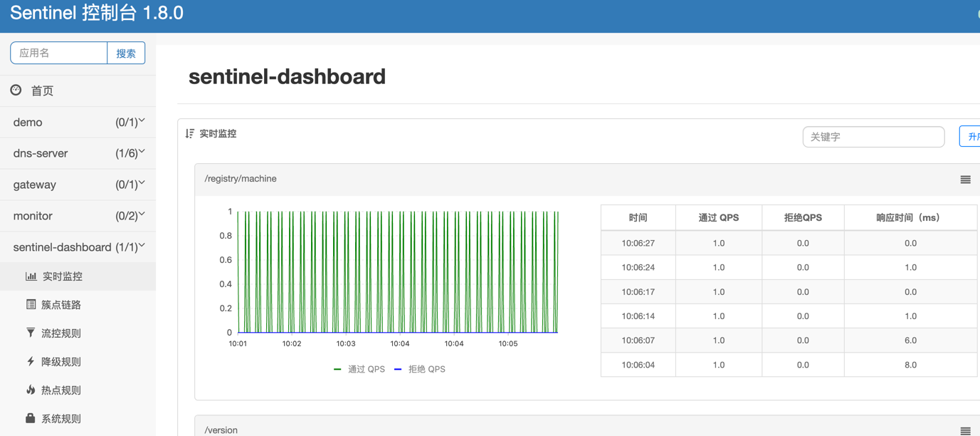Click the /registry/machine panel title

[241, 179]
